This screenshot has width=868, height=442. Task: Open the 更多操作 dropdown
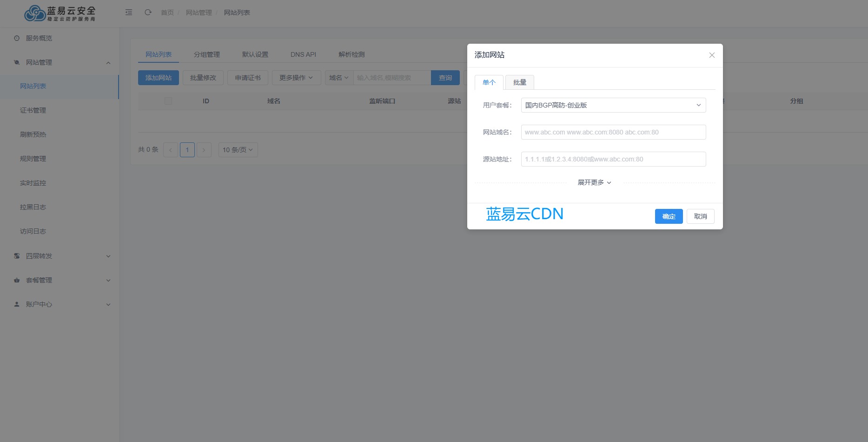tap(296, 78)
